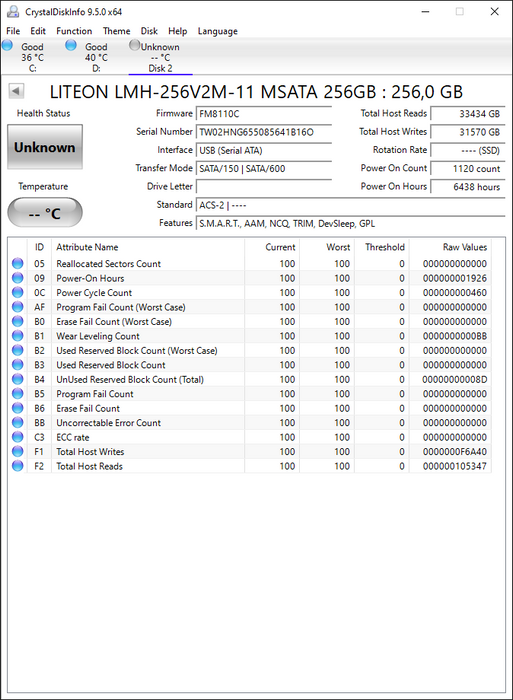The height and width of the screenshot is (700, 513).
Task: Click the Power On Hours value 6438 hours
Action: pos(468,187)
